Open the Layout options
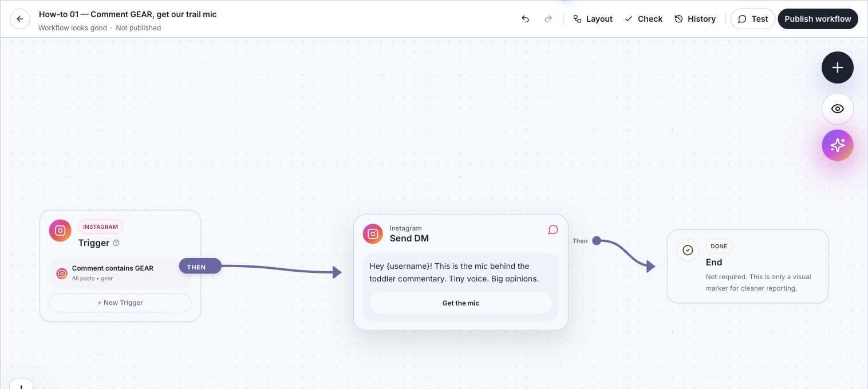This screenshot has height=389, width=868. point(593,19)
